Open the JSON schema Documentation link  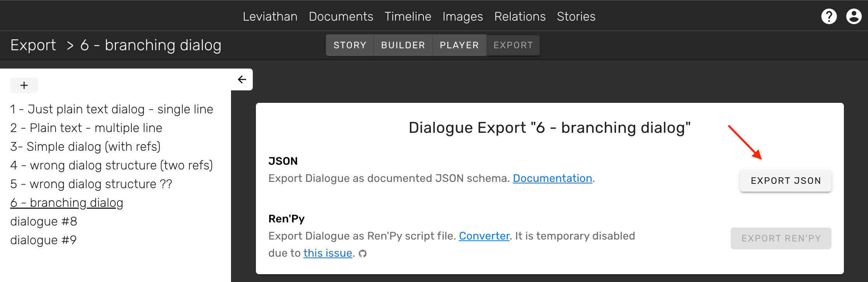point(552,178)
